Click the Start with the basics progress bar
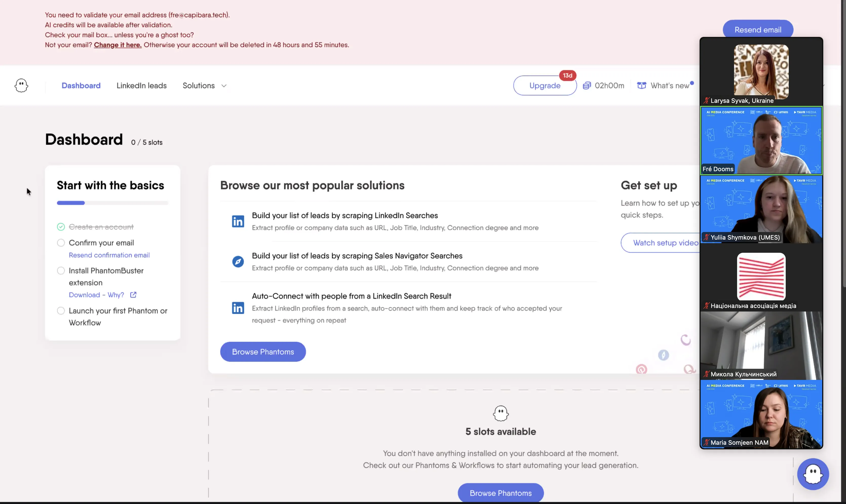This screenshot has height=504, width=846. pos(112,203)
